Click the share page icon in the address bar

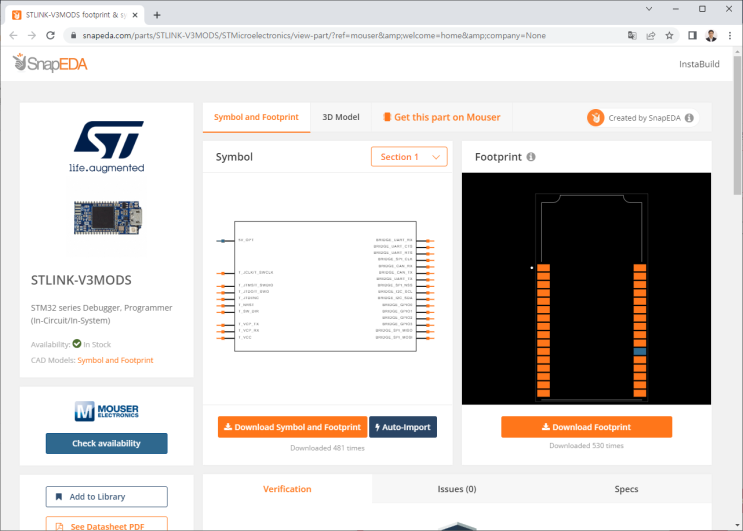pyautogui.click(x=651, y=36)
